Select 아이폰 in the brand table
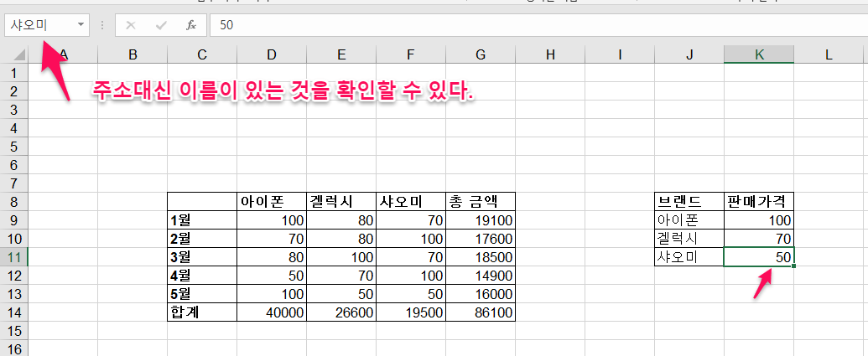This screenshot has height=356, width=868. (689, 220)
